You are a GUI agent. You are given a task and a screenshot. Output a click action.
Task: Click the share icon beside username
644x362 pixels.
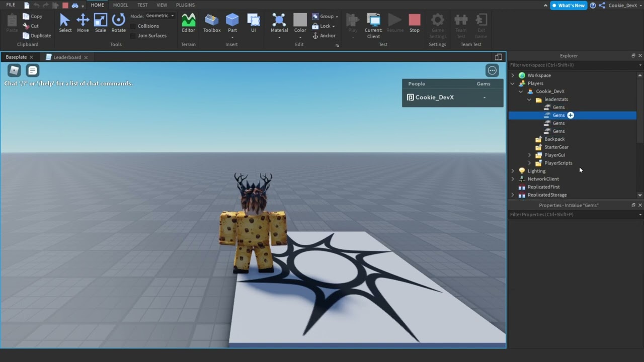pyautogui.click(x=602, y=6)
